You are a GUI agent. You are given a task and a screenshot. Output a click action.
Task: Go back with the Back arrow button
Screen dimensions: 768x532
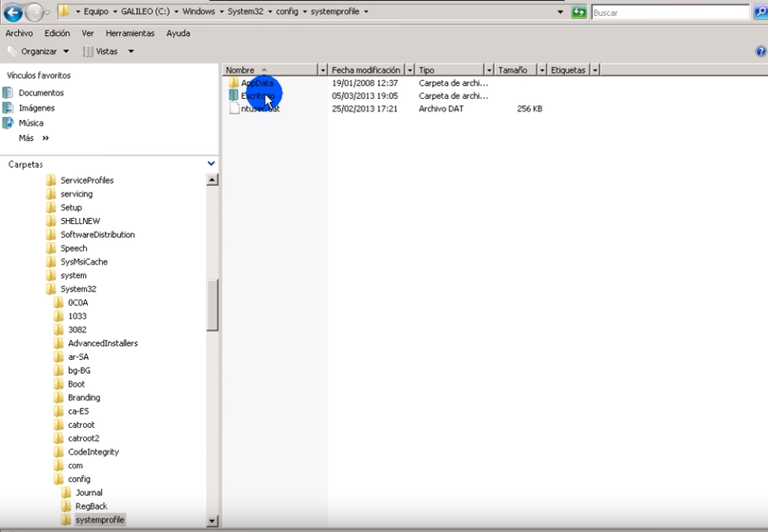click(13, 12)
